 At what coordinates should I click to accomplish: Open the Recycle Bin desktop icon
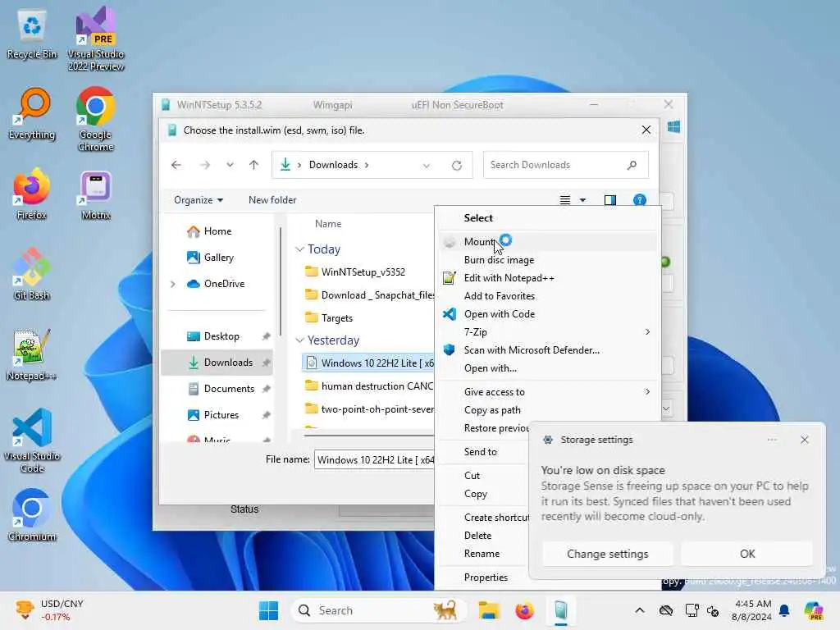click(x=32, y=34)
